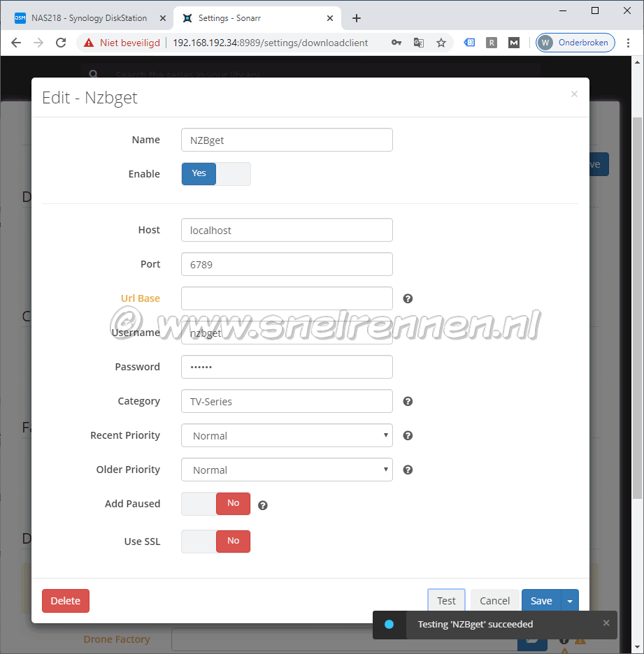Click the Test button
The width and height of the screenshot is (644, 654).
coord(446,599)
